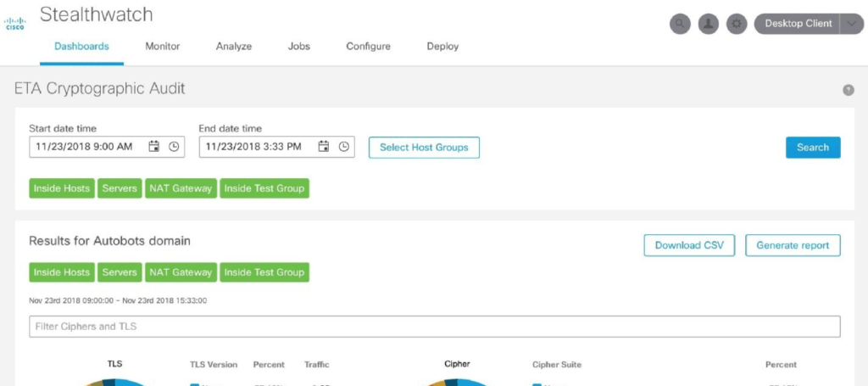Viewport: 868px width, 386px height.
Task: Click the Select Host Groups button
Action: (424, 148)
